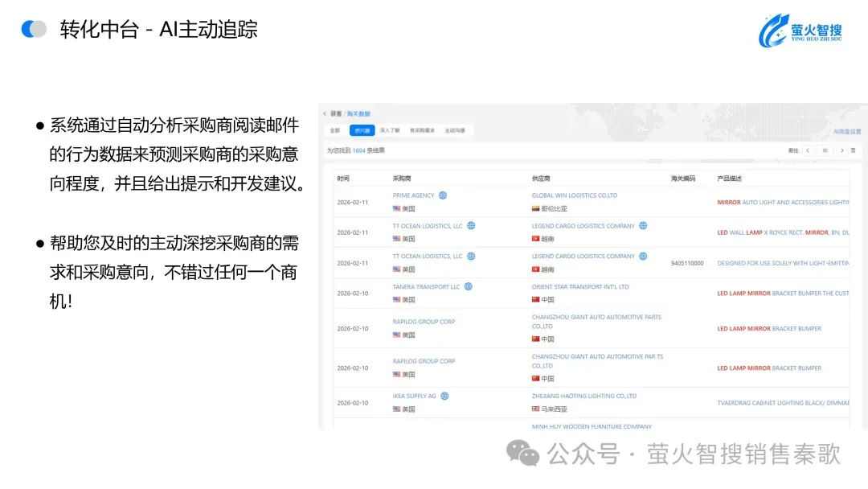Screen dimensions: 868x489
Task: Click customs code 9405110000
Action: click(x=687, y=263)
